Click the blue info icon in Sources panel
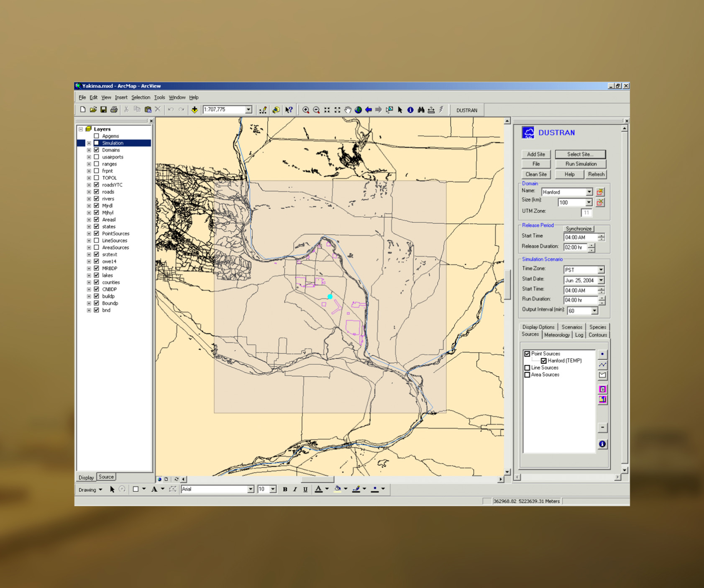The height and width of the screenshot is (588, 704). [602, 444]
